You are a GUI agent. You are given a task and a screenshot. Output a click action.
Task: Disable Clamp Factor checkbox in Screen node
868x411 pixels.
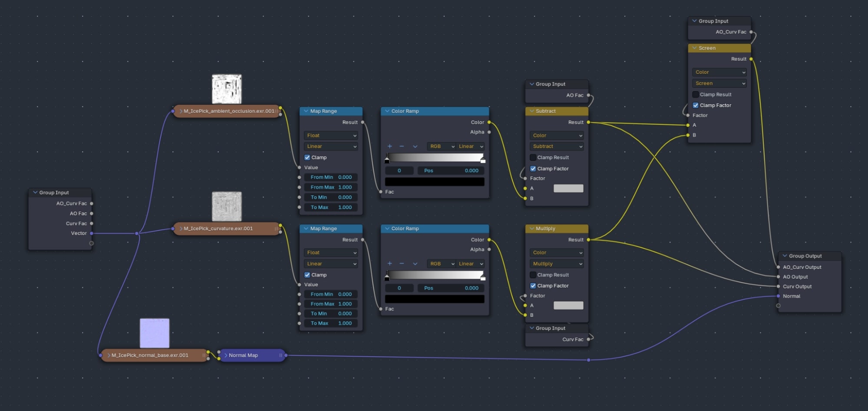point(695,106)
